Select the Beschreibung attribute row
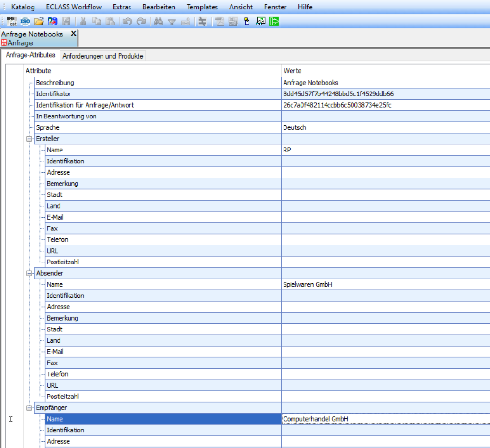 (55, 83)
